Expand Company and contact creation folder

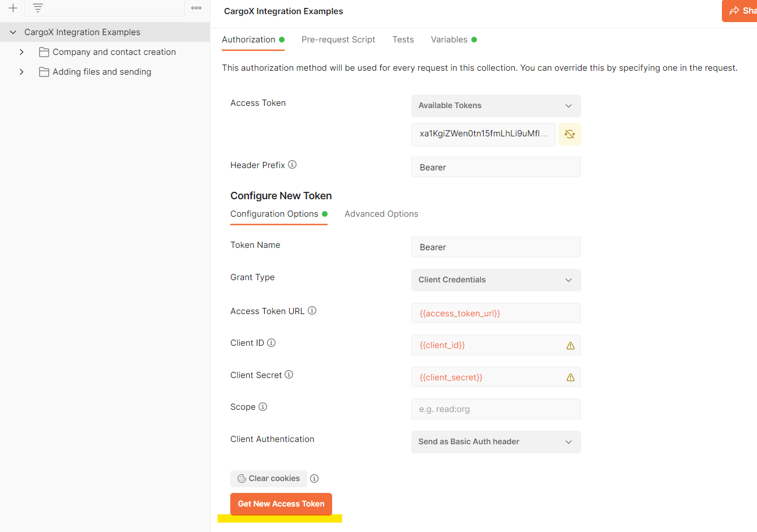point(21,52)
